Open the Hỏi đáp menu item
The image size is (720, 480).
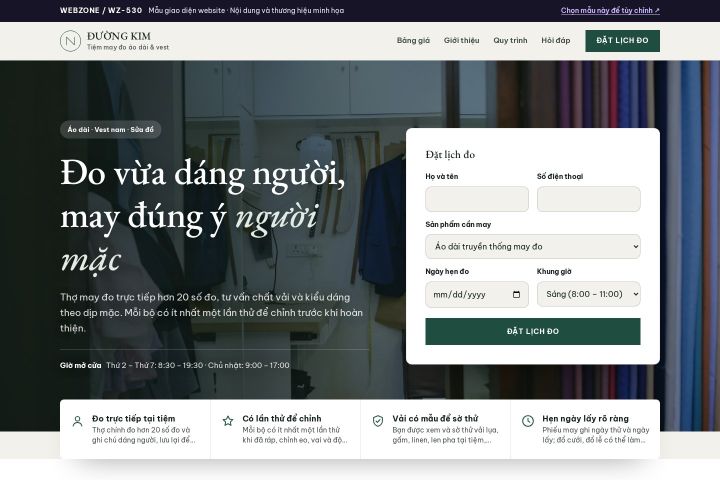556,40
